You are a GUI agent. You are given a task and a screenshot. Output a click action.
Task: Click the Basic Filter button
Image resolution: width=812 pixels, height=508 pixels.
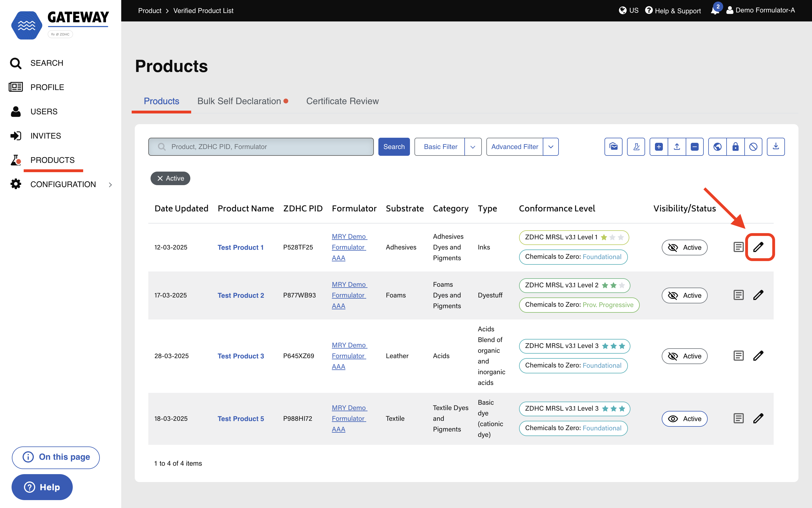pos(440,147)
